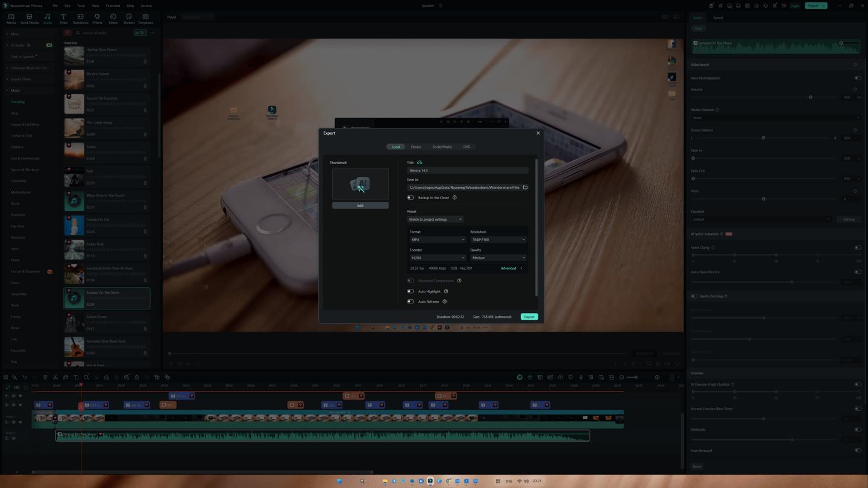This screenshot has width=868, height=488.
Task: Open the Equalizer Default dropdown
Action: [761, 220]
